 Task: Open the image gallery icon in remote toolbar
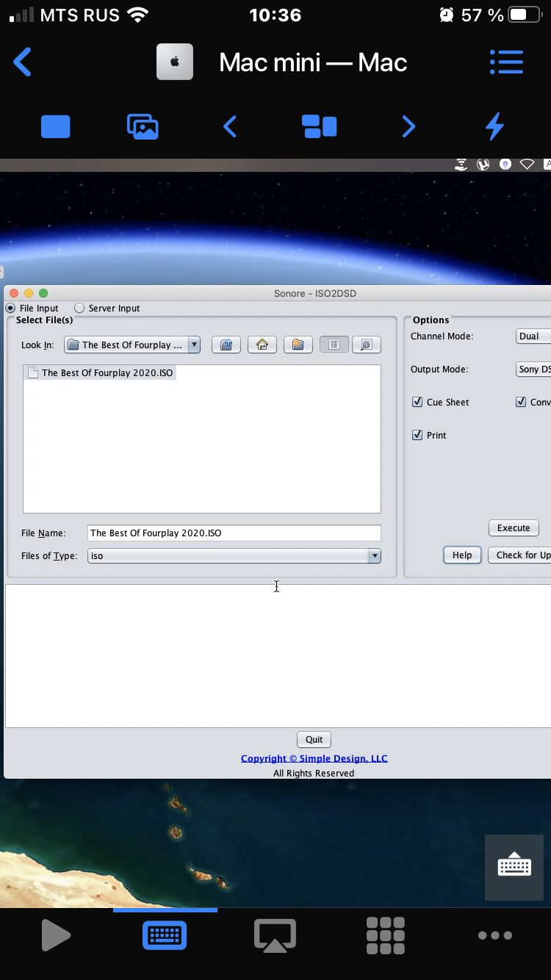[143, 127]
